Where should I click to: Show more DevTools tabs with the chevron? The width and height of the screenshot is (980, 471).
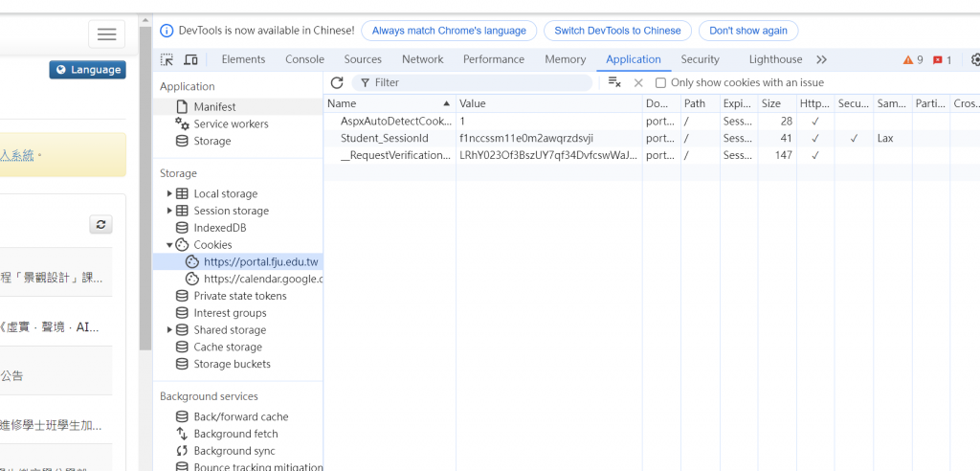pyautogui.click(x=821, y=59)
